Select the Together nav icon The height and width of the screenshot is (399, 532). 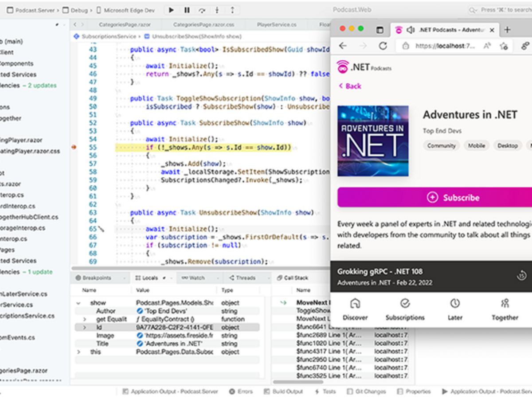pyautogui.click(x=505, y=303)
